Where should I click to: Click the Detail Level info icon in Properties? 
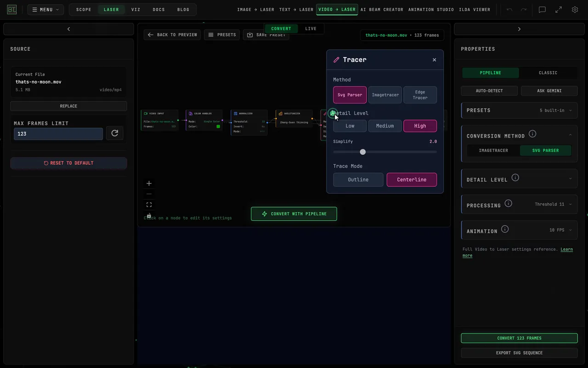(x=515, y=178)
